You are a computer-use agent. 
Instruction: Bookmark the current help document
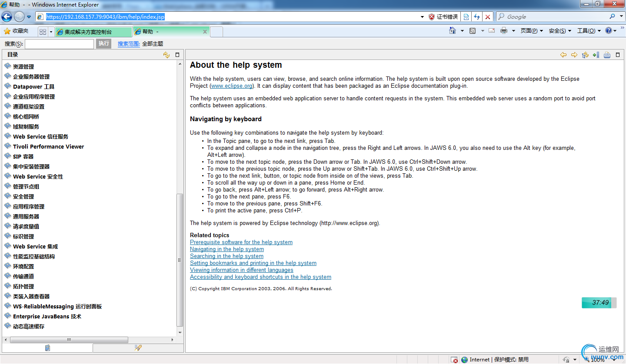[596, 55]
